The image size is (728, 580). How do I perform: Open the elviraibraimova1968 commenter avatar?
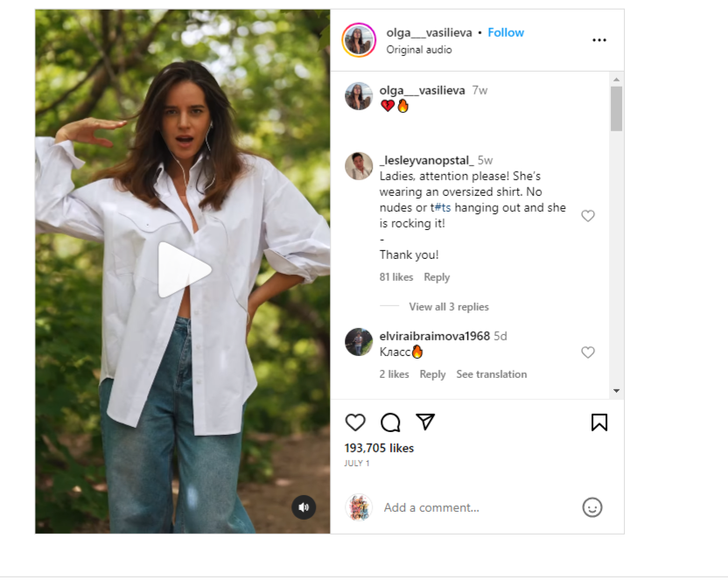click(359, 341)
